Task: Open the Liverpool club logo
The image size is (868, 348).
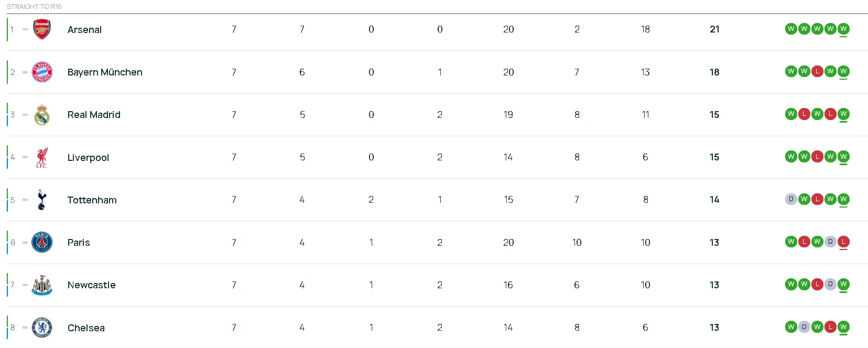Action: coord(42,157)
